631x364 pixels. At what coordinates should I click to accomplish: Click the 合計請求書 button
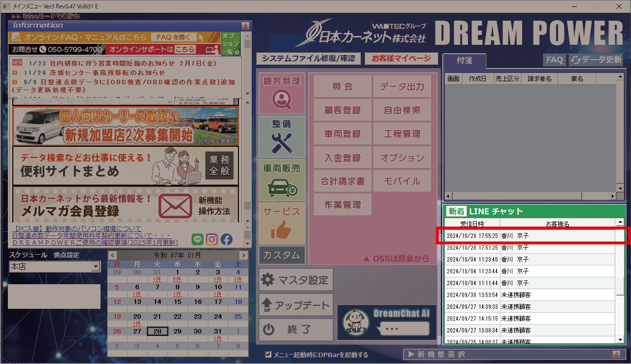(x=342, y=181)
